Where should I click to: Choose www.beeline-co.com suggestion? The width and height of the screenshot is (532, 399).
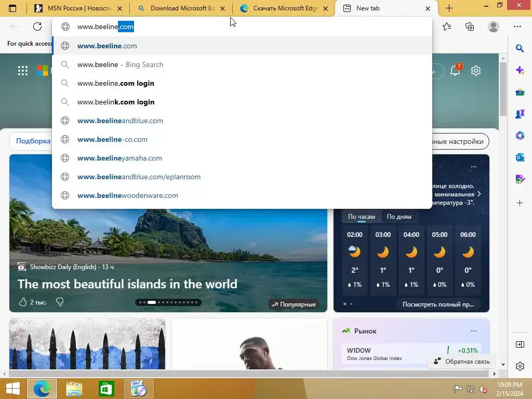[x=242, y=139]
